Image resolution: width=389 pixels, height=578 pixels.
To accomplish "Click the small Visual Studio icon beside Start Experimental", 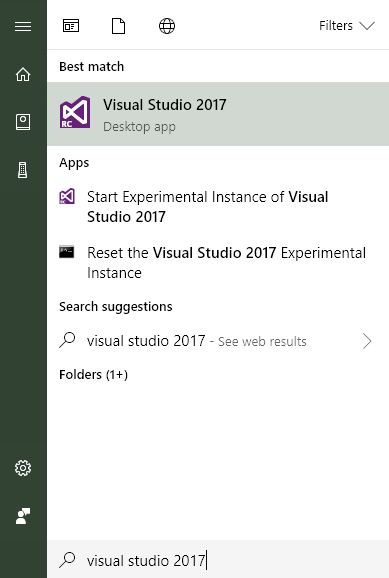I will (67, 196).
